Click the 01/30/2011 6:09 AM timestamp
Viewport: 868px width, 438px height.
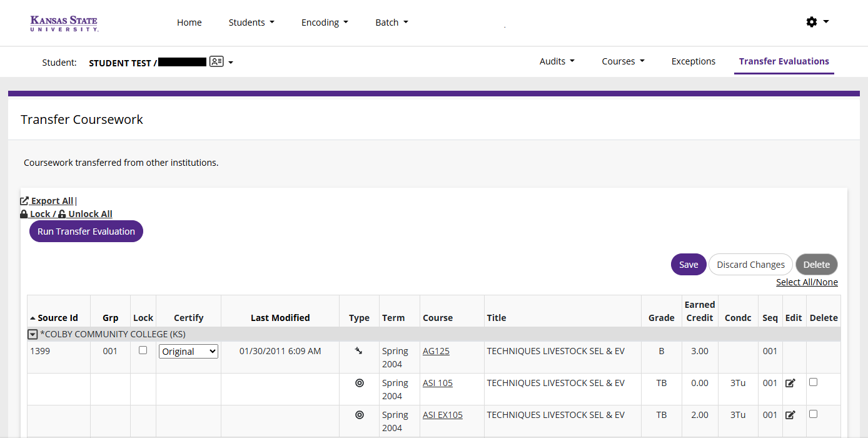(x=280, y=351)
